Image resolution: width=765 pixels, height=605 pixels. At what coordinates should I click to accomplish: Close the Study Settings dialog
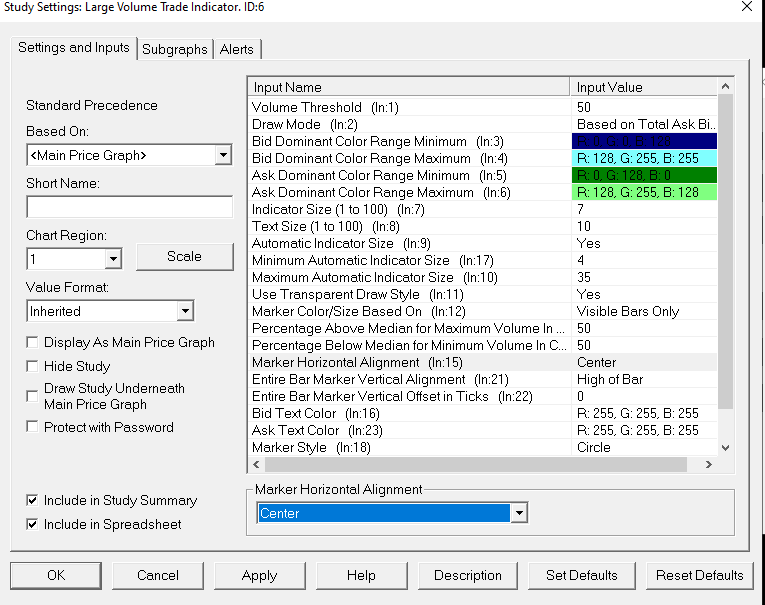pos(747,7)
